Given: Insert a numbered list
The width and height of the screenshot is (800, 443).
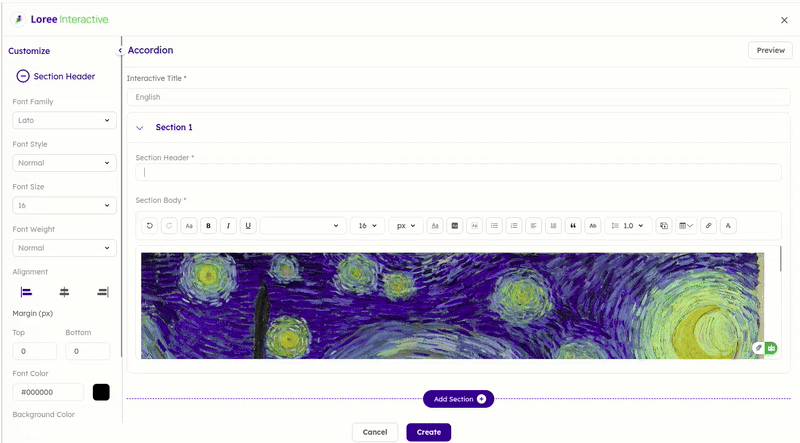Looking at the screenshot, I should click(x=514, y=226).
